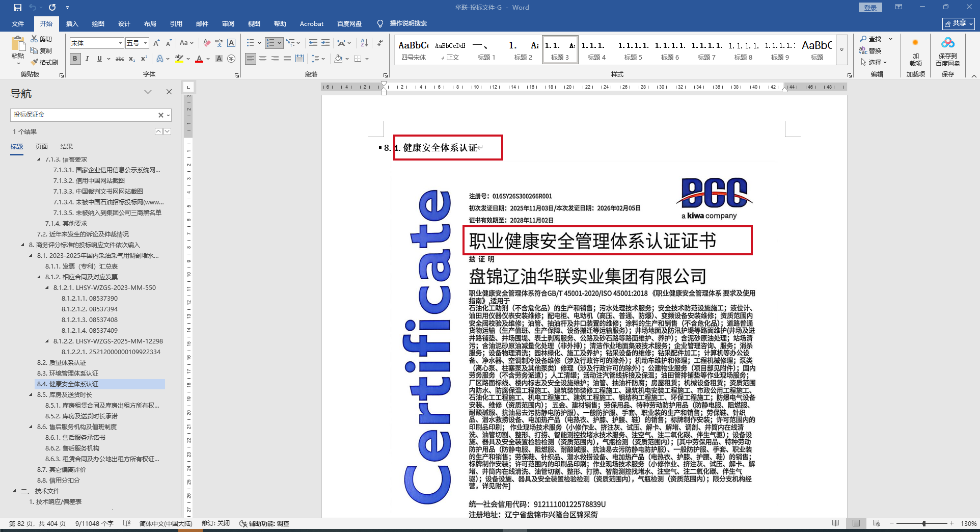The height and width of the screenshot is (532, 980).
Task: Apply a character border with the boxed A
Action: 231,43
